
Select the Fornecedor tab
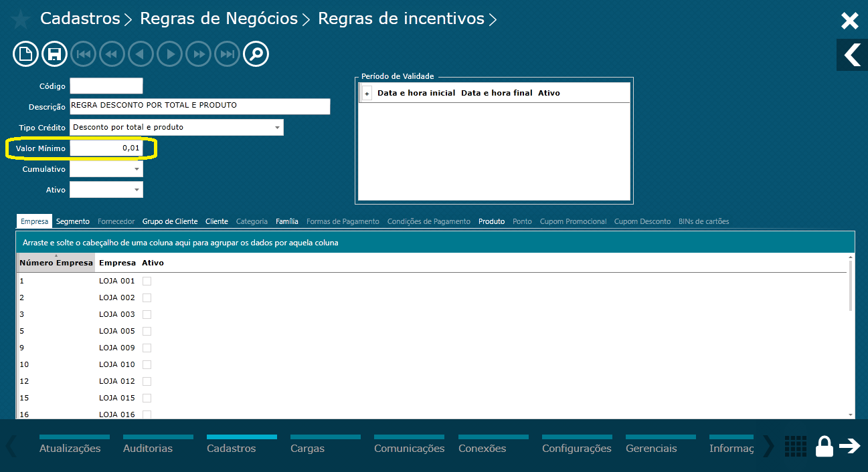pyautogui.click(x=116, y=221)
